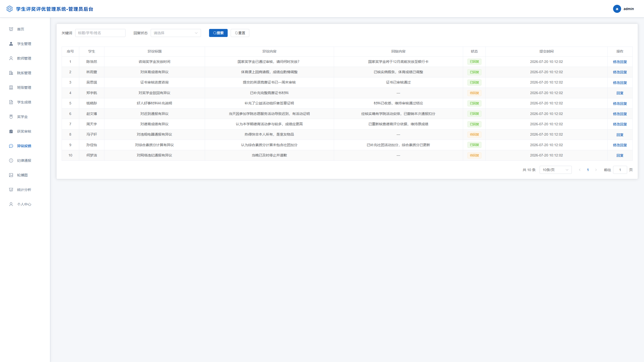644x362 pixels.
Task: Click the 院系管理 building icon
Action: 11,73
